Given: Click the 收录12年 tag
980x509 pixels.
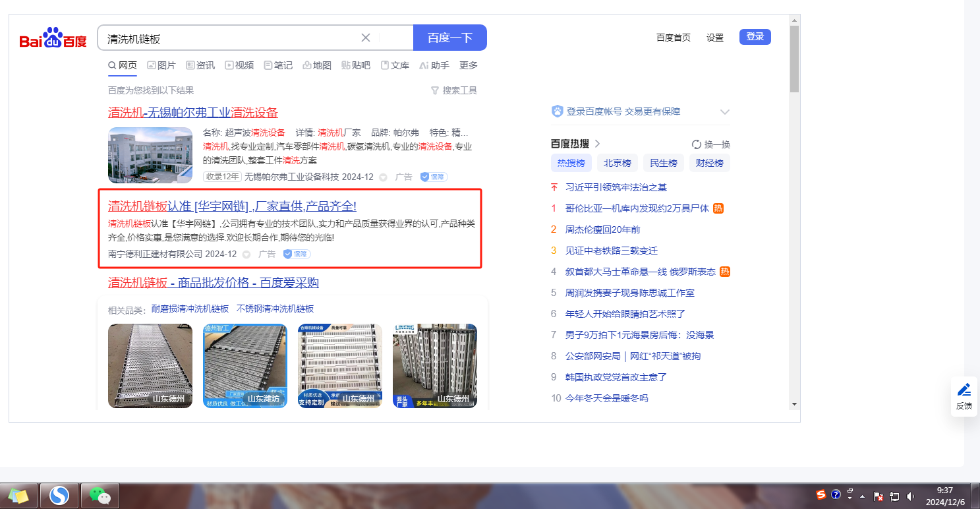Looking at the screenshot, I should [x=223, y=177].
